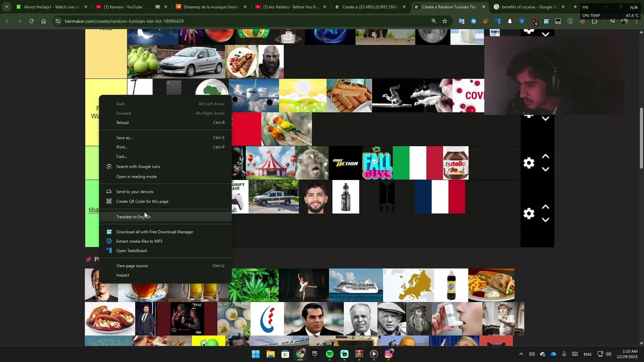This screenshot has width=644, height=362.
Task: Pick the cruise ship image
Action: coord(356,285)
